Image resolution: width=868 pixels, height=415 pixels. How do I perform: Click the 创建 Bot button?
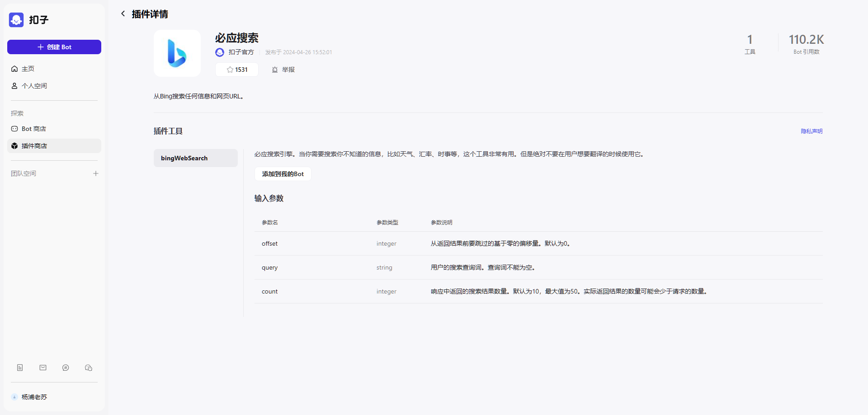pos(54,47)
